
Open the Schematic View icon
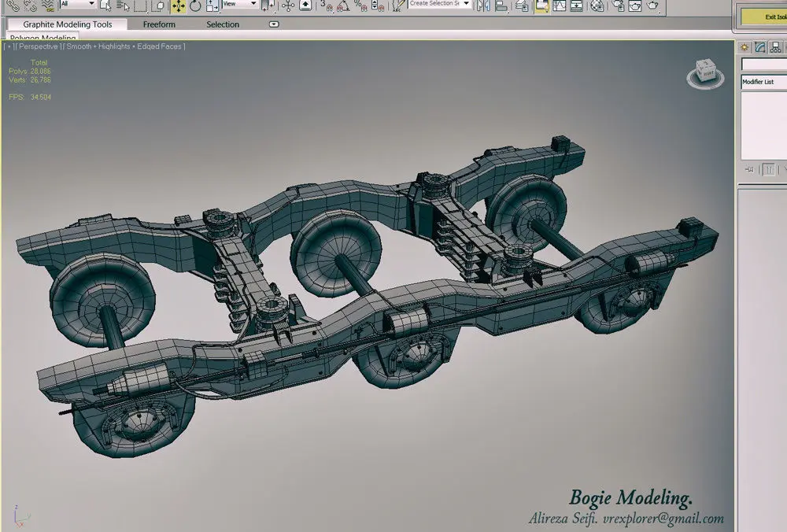point(577,6)
